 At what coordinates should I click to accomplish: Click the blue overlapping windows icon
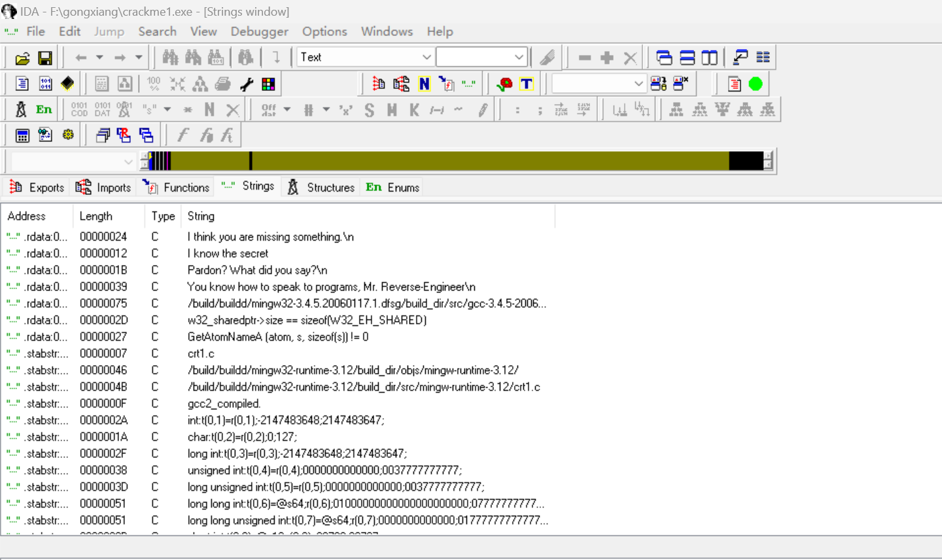(x=146, y=135)
